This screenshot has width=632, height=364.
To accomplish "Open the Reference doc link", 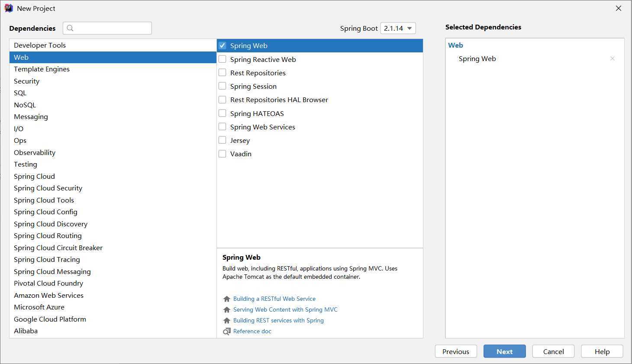I will 252,332.
